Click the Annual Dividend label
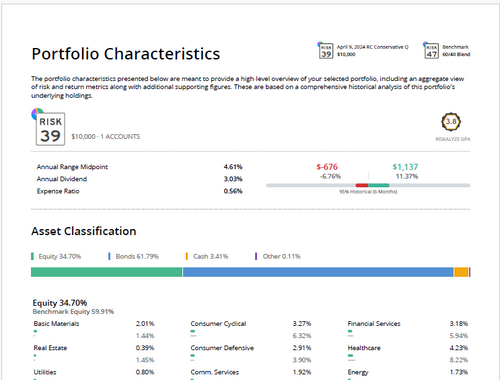 62,179
